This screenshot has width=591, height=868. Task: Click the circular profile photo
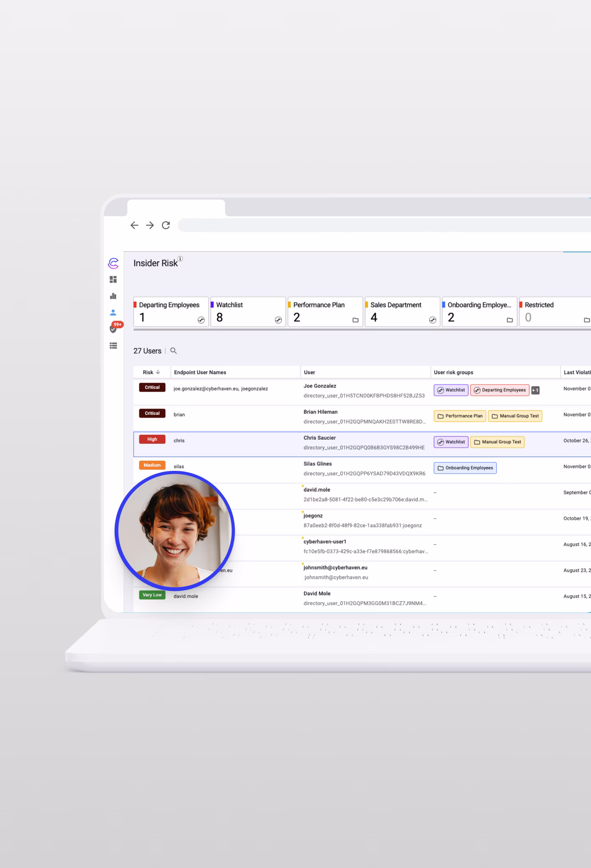tap(174, 531)
